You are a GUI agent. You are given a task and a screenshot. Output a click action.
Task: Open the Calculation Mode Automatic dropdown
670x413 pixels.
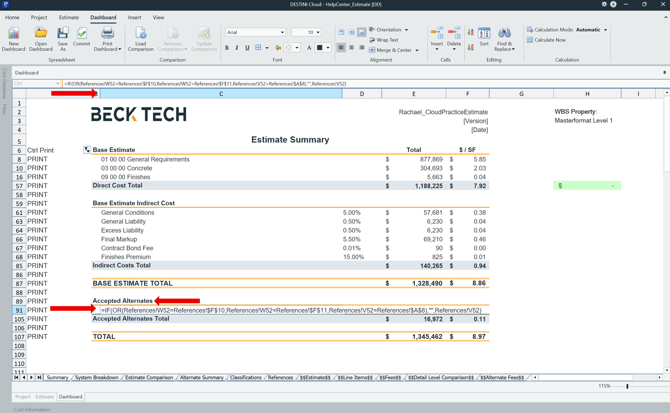[605, 30]
